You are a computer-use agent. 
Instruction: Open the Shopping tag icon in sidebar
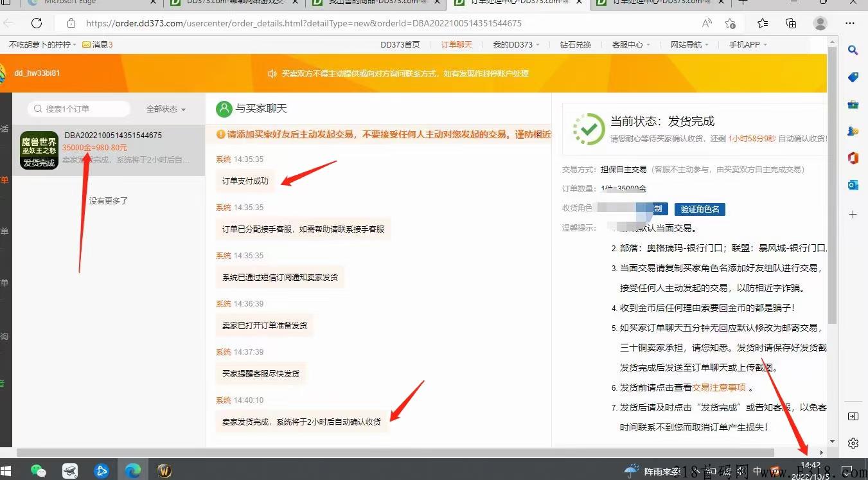pyautogui.click(x=853, y=77)
